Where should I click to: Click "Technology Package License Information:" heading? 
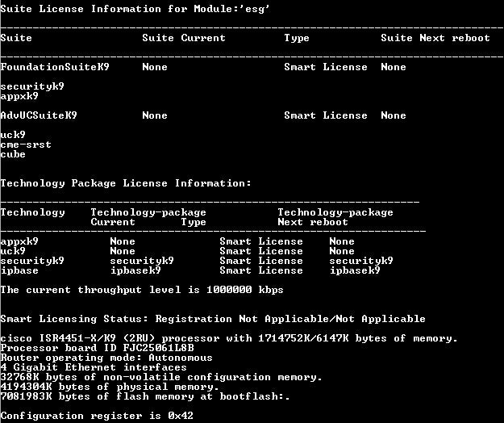[126, 183]
